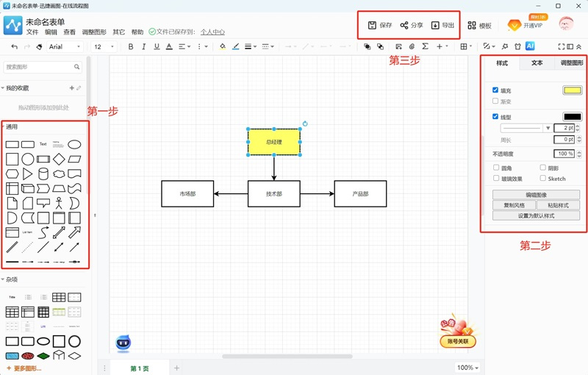Enable the Sketch checkbox
The width and height of the screenshot is (588, 375).
point(542,178)
